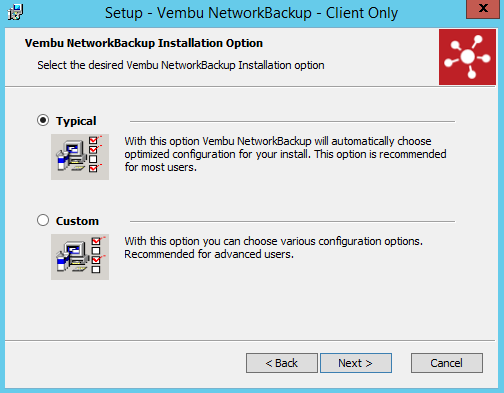Select the Typical radio button

click(43, 120)
